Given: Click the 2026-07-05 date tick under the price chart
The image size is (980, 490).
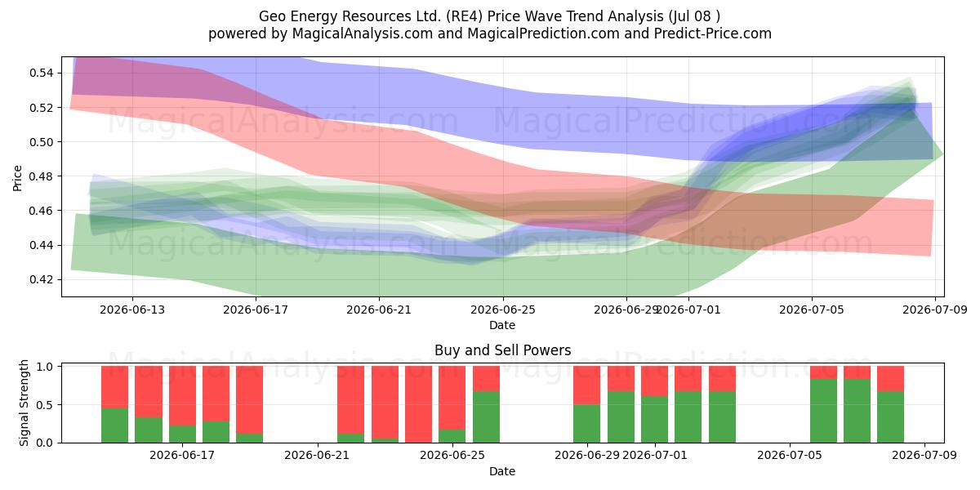Looking at the screenshot, I should [x=811, y=310].
